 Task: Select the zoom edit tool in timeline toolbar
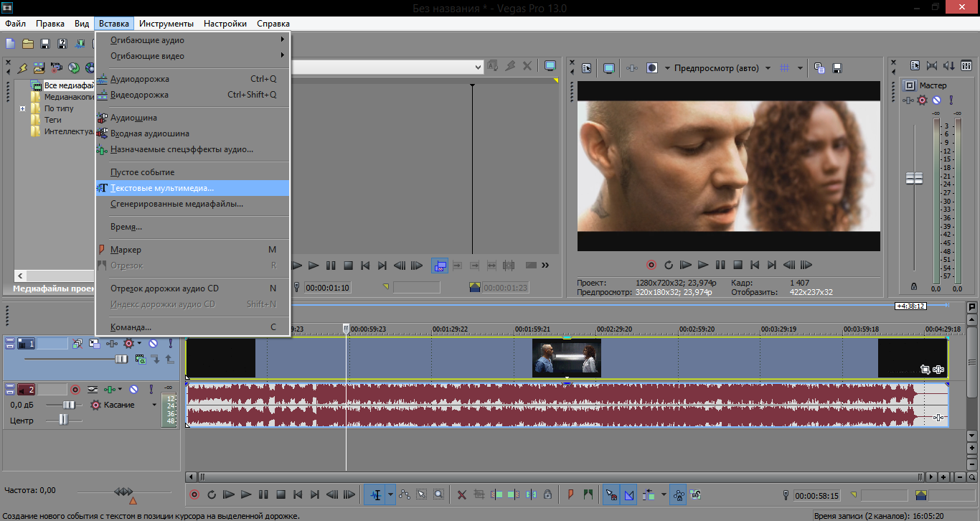pos(438,494)
